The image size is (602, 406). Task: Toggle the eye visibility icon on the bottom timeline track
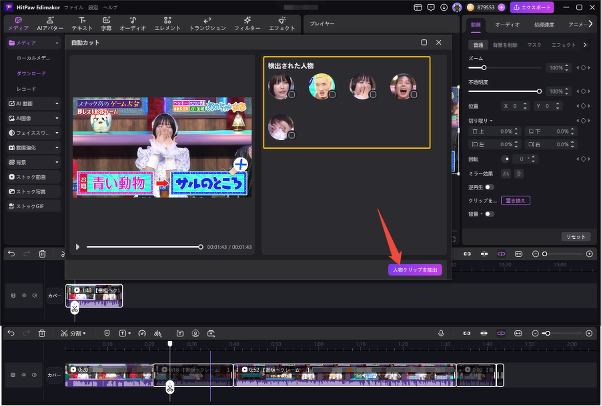[24, 375]
